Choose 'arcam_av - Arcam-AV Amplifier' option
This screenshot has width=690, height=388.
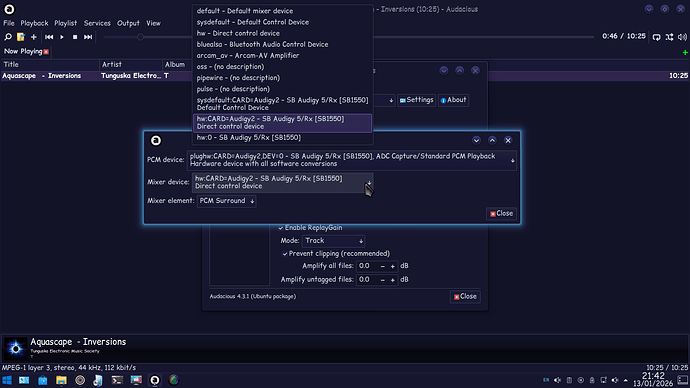pos(283,55)
